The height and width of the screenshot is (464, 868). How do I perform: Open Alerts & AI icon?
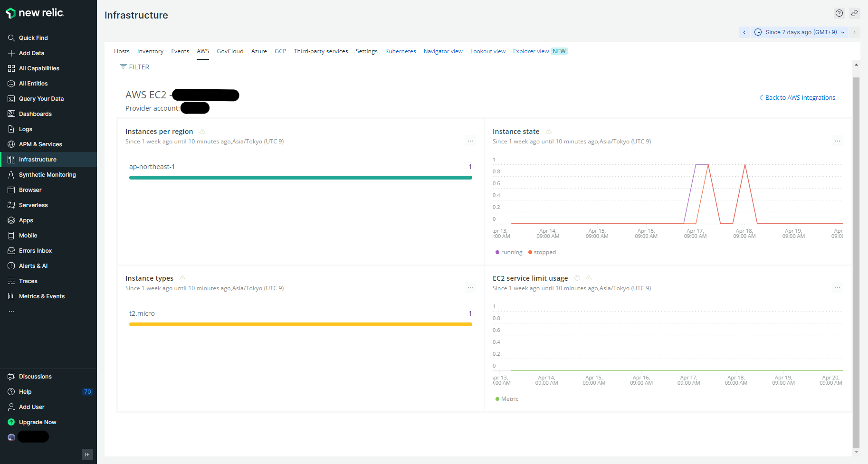click(x=11, y=266)
